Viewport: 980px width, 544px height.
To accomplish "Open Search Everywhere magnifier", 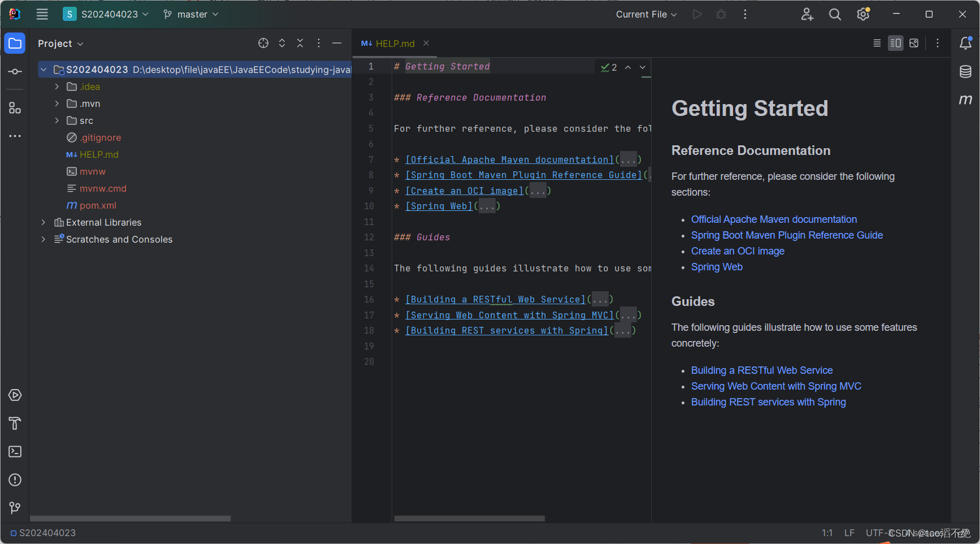I will (835, 14).
